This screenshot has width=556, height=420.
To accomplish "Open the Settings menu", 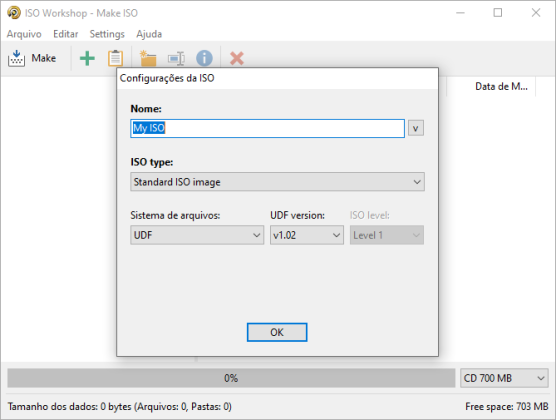I will click(x=107, y=34).
